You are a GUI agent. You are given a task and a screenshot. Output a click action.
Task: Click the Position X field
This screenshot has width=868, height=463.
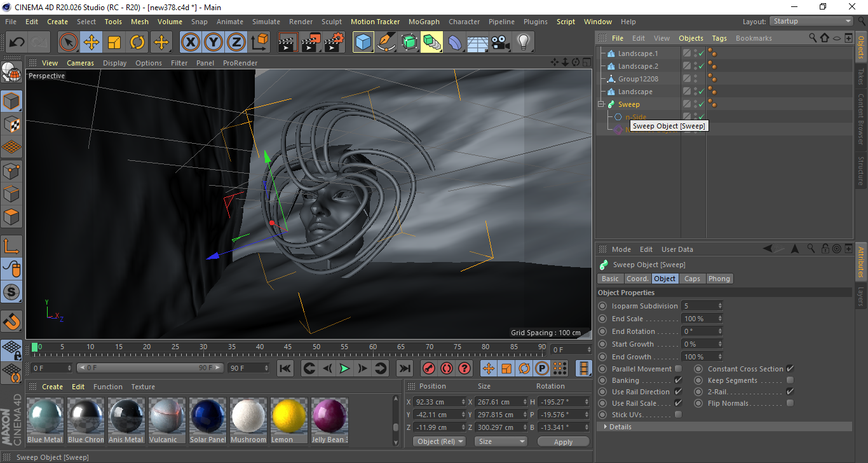click(x=440, y=402)
